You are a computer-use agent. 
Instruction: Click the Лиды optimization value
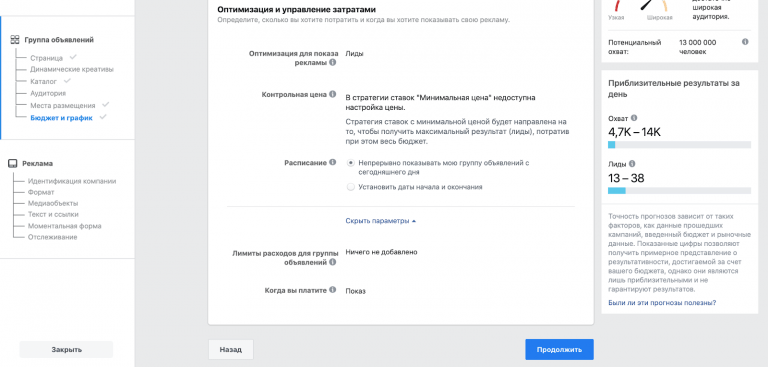pyautogui.click(x=355, y=54)
